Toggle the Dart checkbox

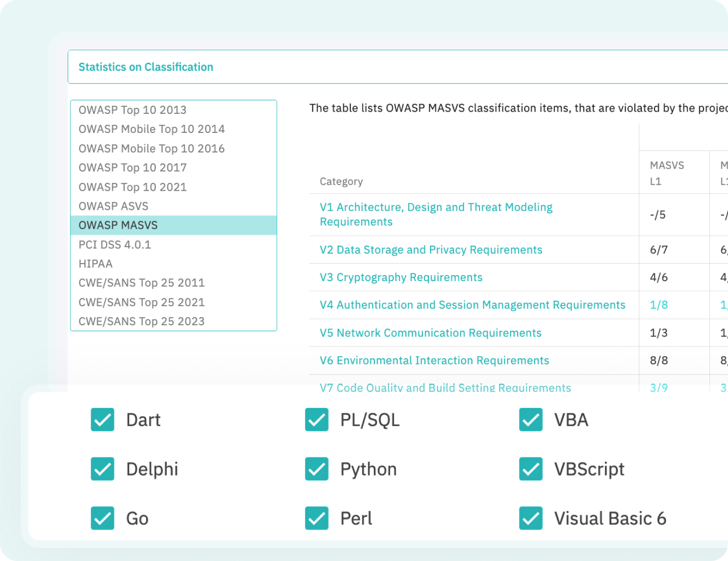102,419
